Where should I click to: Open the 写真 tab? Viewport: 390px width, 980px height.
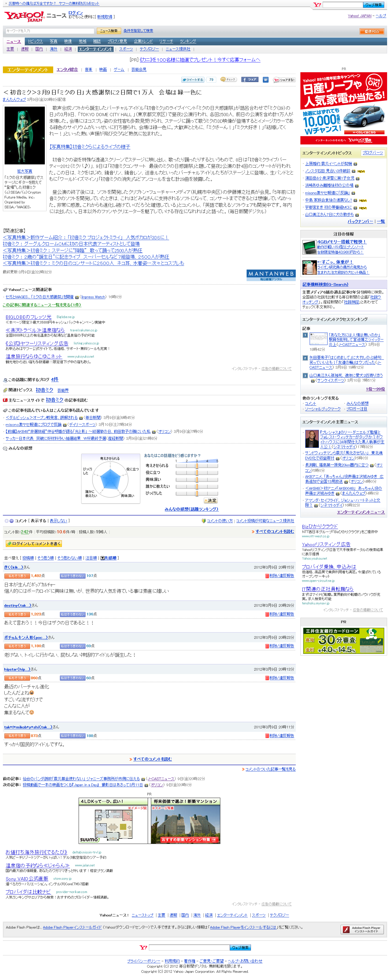(53, 41)
